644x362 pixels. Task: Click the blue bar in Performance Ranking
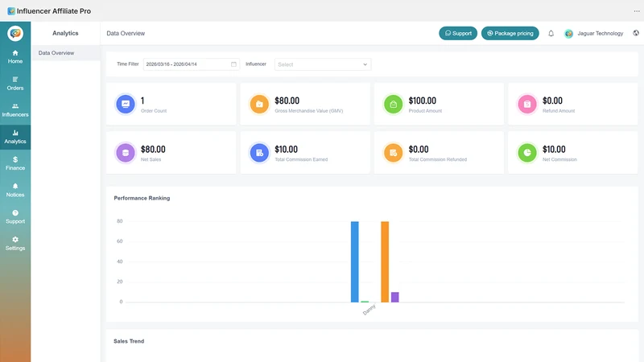[x=354, y=262]
